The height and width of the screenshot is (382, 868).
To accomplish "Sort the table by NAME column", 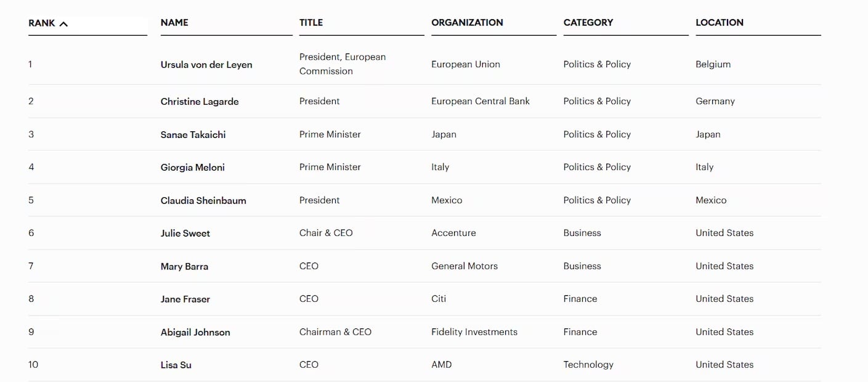I will pyautogui.click(x=174, y=22).
